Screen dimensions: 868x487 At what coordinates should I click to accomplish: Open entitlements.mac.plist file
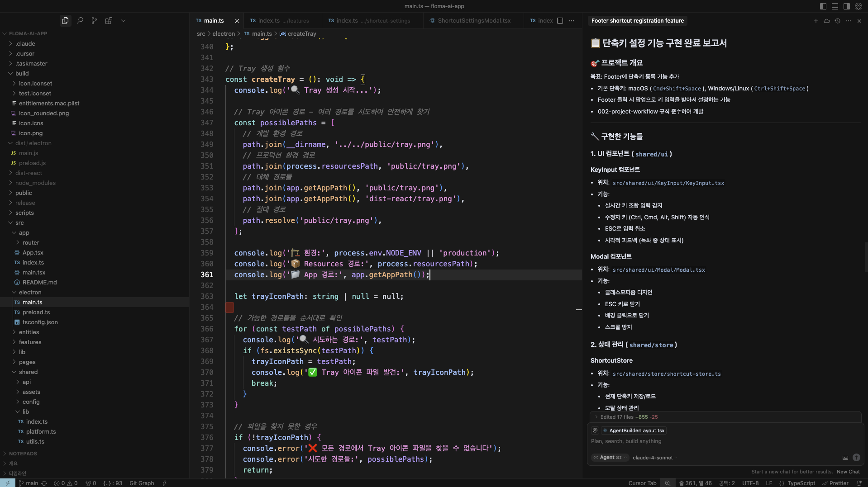49,104
